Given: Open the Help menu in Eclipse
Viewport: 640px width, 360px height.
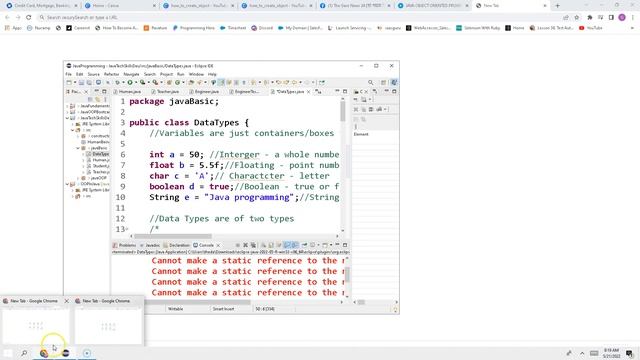Looking at the screenshot, I should point(212,74).
